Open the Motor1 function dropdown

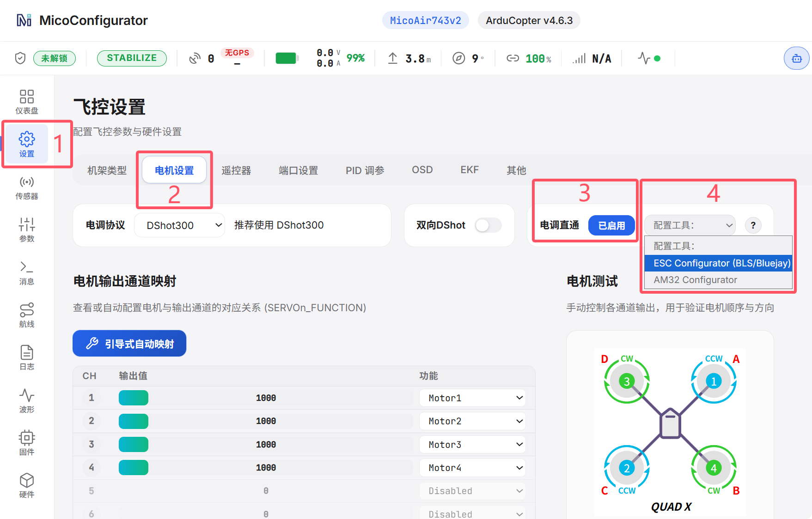[473, 398]
